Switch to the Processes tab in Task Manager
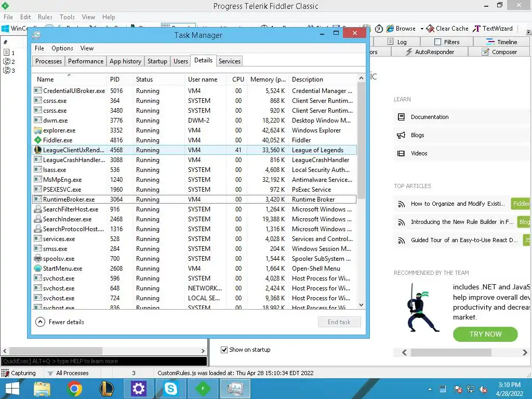Image resolution: width=532 pixels, height=399 pixels. tap(48, 61)
